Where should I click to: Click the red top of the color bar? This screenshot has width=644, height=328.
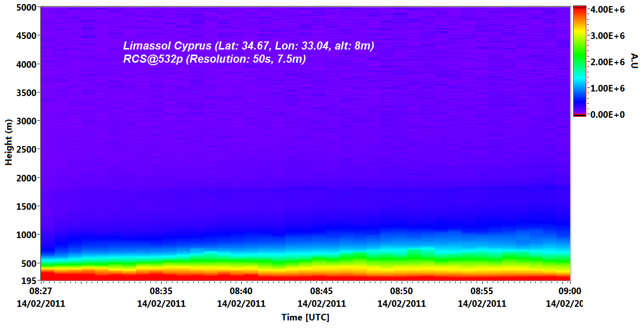click(x=579, y=10)
